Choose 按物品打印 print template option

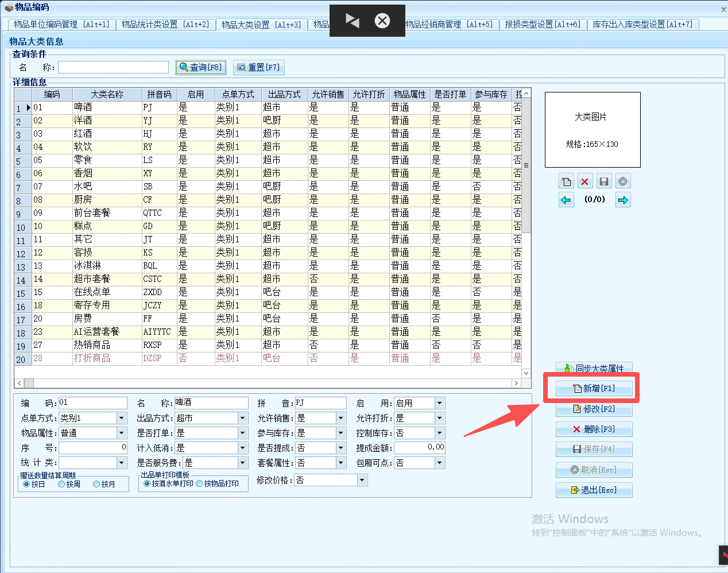pyautogui.click(x=200, y=483)
